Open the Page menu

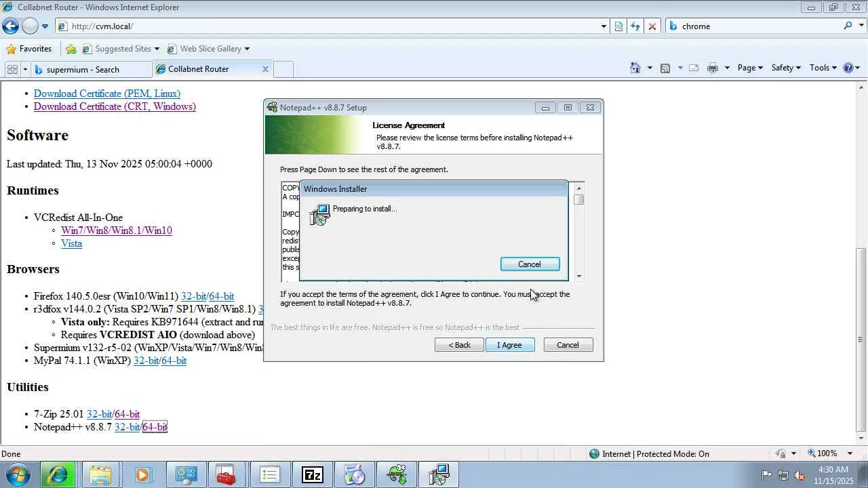pos(750,68)
